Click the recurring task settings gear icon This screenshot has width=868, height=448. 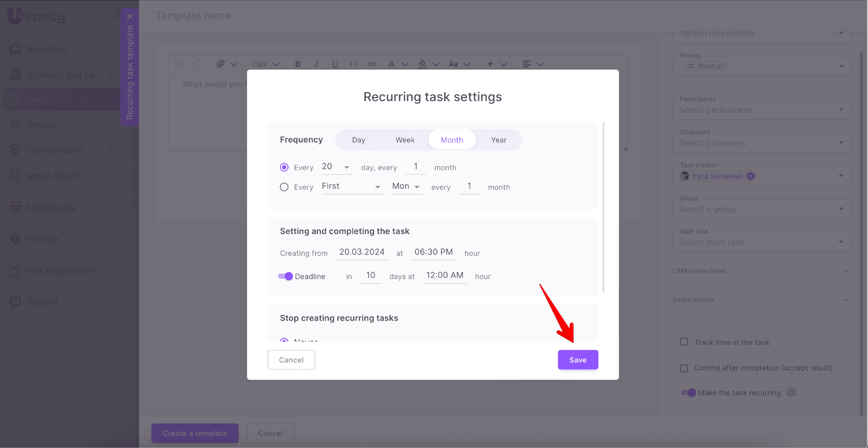click(x=792, y=393)
